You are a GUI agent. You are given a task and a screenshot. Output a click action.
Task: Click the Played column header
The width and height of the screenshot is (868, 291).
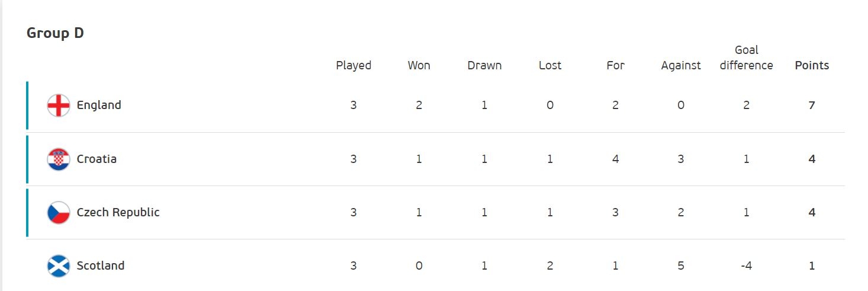[x=353, y=65]
